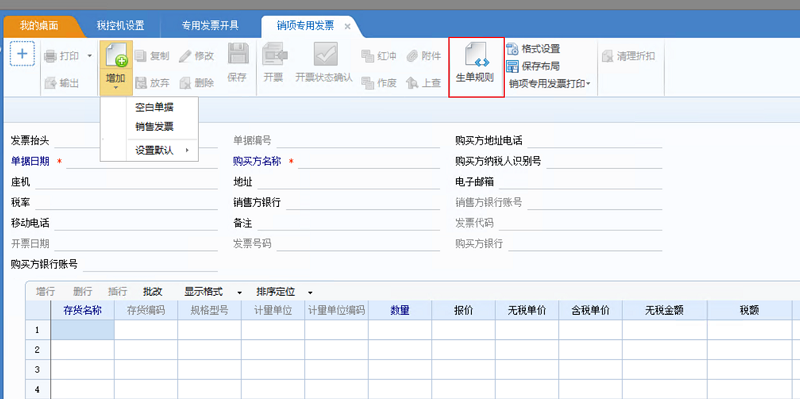Click the 移动电话 mobile field
The height and width of the screenshot is (399, 800).
point(136,224)
